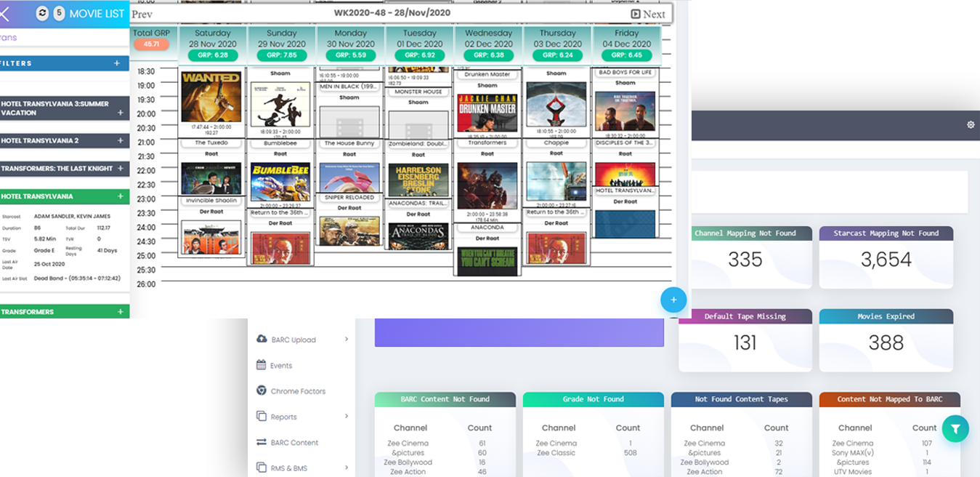Open the Movies Expired card

pos(886,340)
